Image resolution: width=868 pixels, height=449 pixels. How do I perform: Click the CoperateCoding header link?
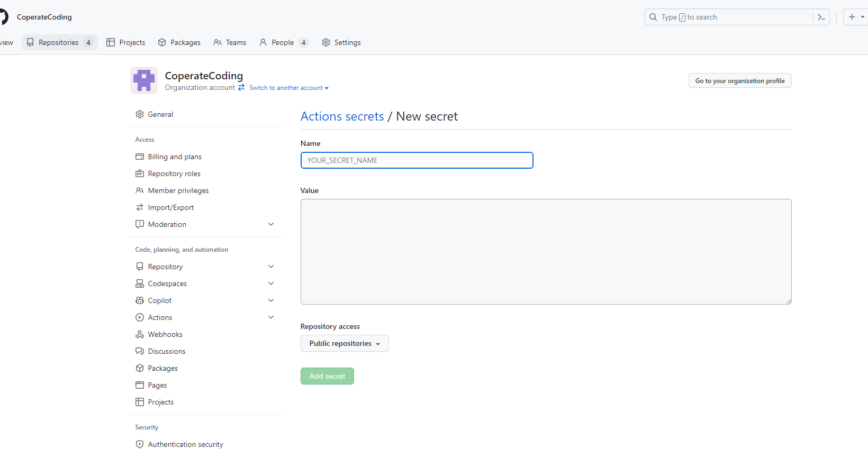tap(44, 17)
